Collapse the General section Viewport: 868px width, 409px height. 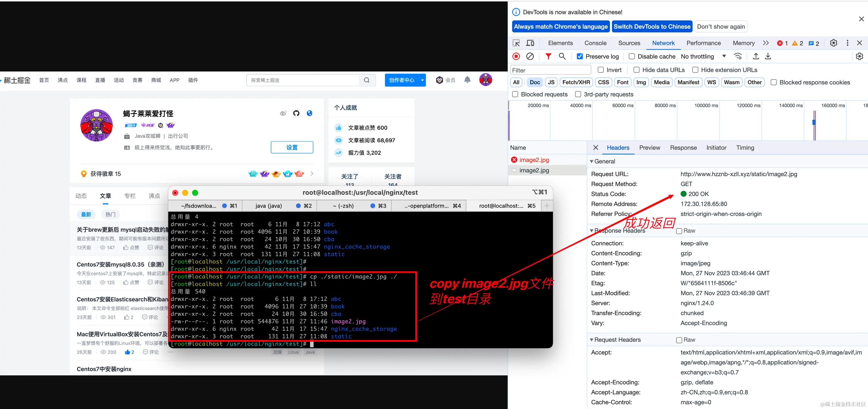click(x=591, y=161)
